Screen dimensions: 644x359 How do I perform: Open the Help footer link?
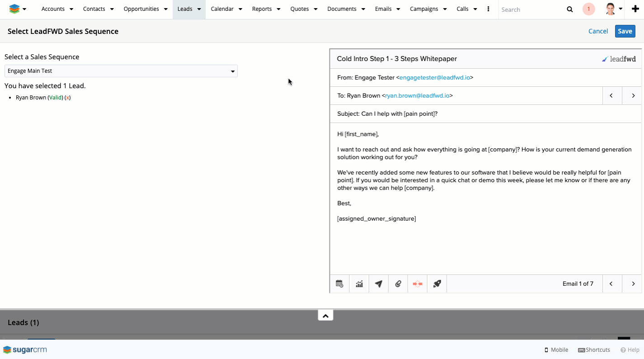630,350
